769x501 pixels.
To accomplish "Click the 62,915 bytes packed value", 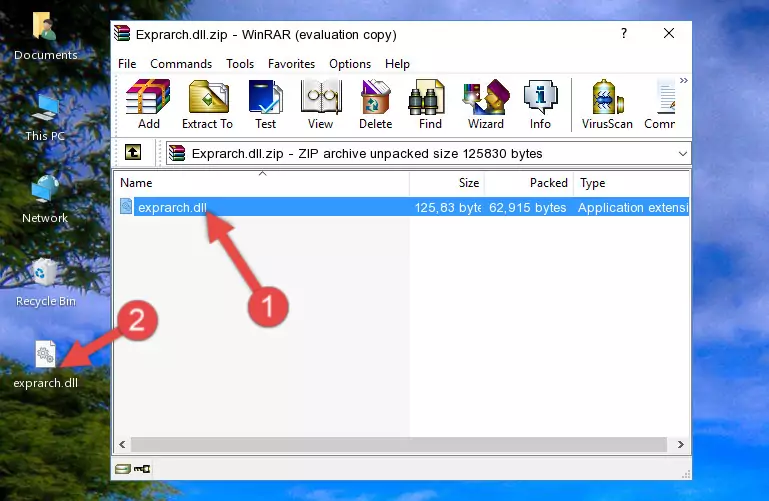I will click(527, 207).
